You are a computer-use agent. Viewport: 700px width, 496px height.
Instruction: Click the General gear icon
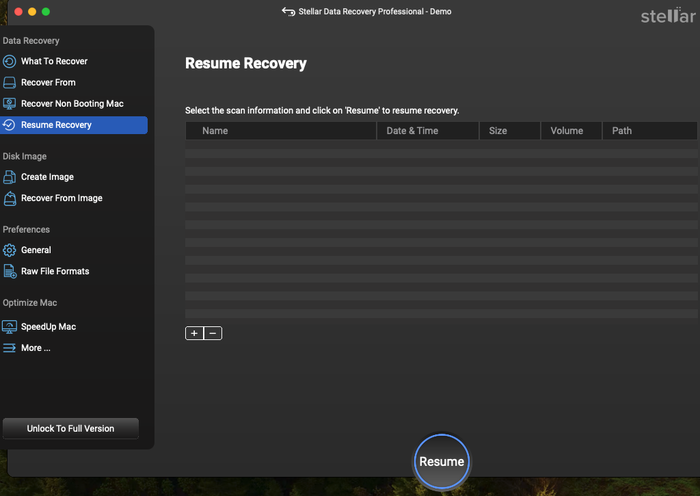(9, 250)
